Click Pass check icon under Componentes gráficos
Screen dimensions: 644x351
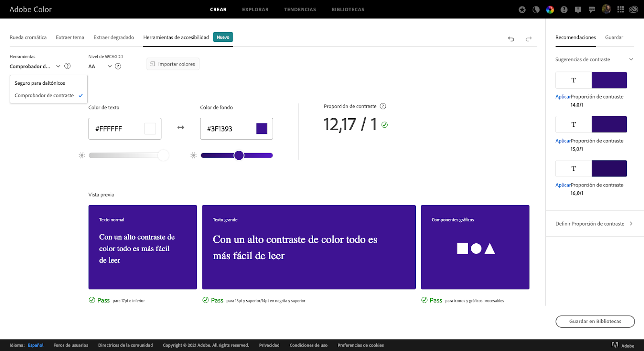[424, 300]
